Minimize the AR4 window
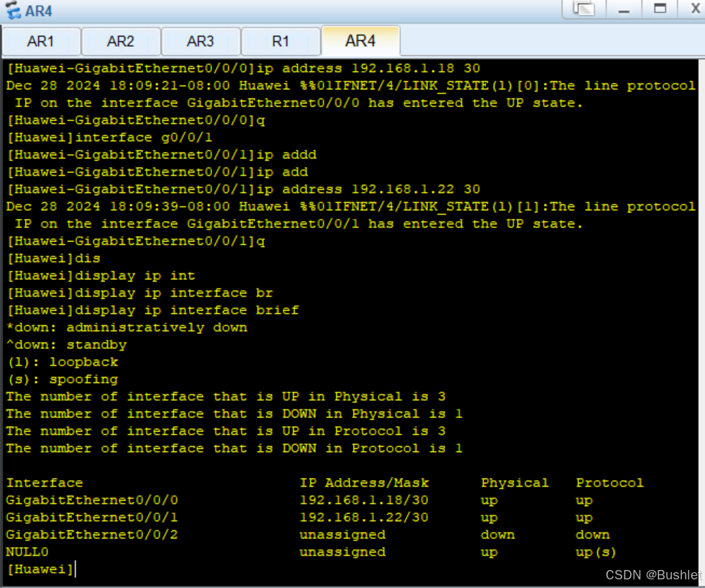 [624, 9]
